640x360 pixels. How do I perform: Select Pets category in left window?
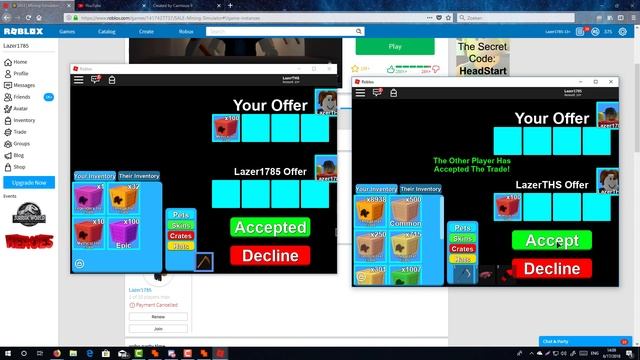click(x=181, y=215)
